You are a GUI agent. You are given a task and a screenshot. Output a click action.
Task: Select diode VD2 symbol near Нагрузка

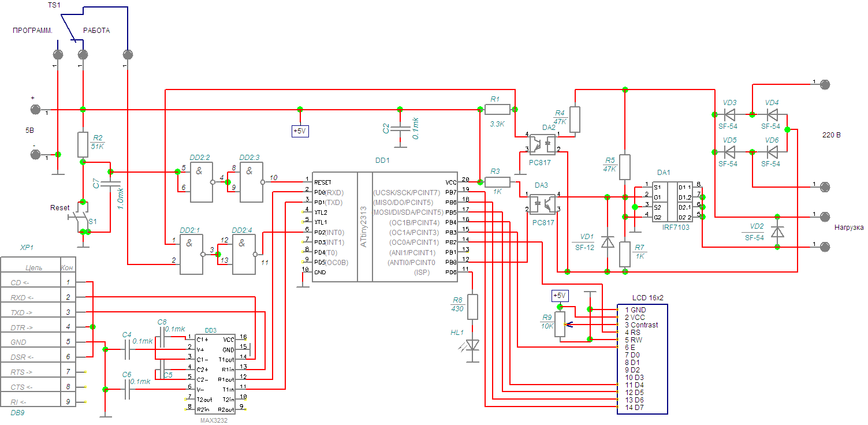coord(777,232)
